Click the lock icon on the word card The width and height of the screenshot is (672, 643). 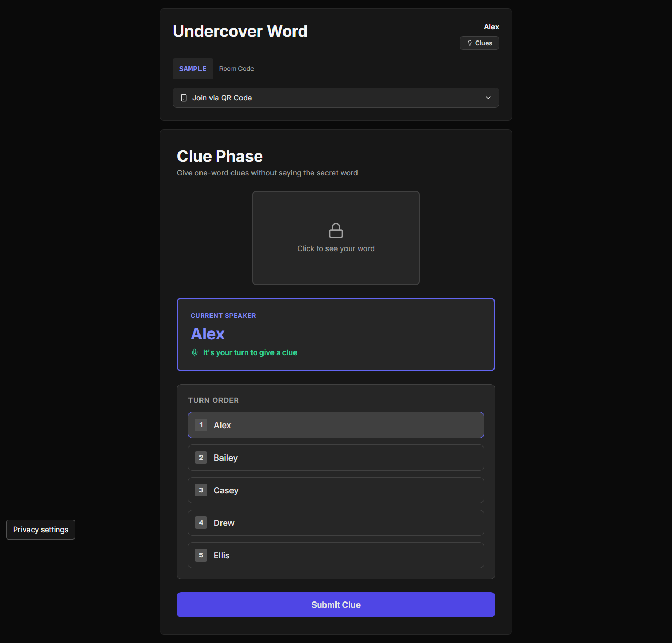coord(336,231)
